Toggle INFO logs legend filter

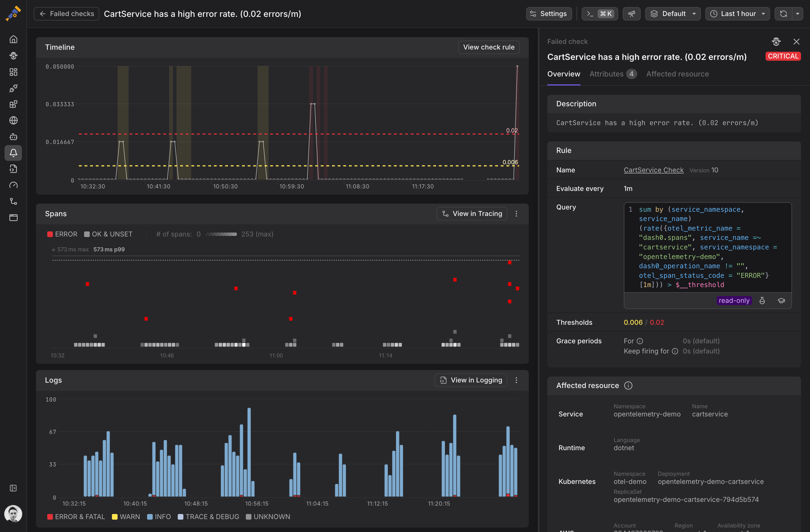click(159, 517)
